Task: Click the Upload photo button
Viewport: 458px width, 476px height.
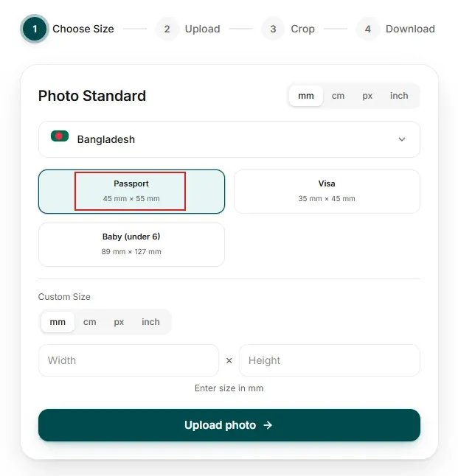Action: [x=229, y=425]
